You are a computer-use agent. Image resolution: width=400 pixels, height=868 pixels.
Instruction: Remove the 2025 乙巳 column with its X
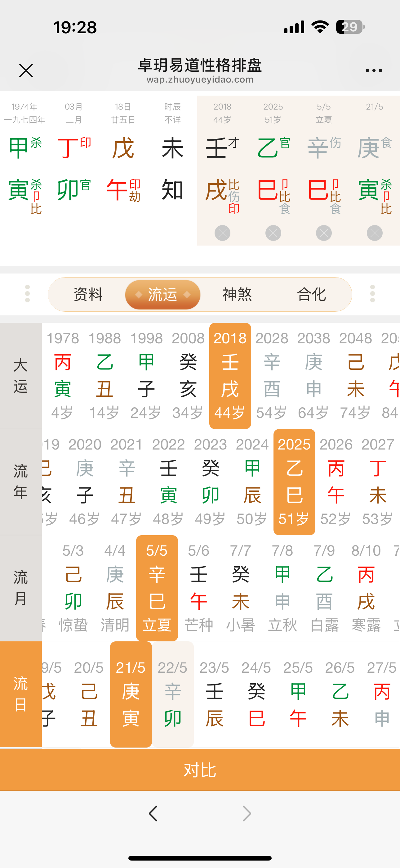pos(273,233)
